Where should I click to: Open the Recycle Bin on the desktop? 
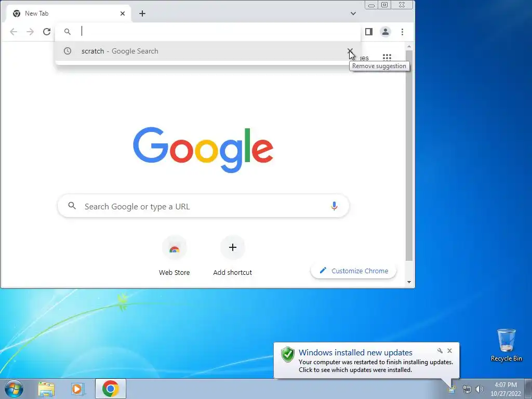point(506,345)
